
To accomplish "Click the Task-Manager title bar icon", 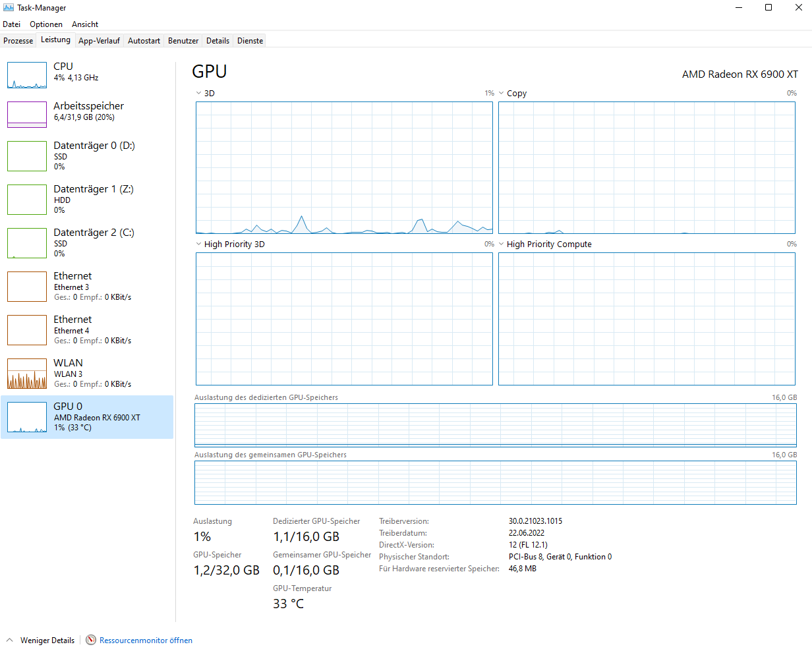I will click(x=8, y=7).
